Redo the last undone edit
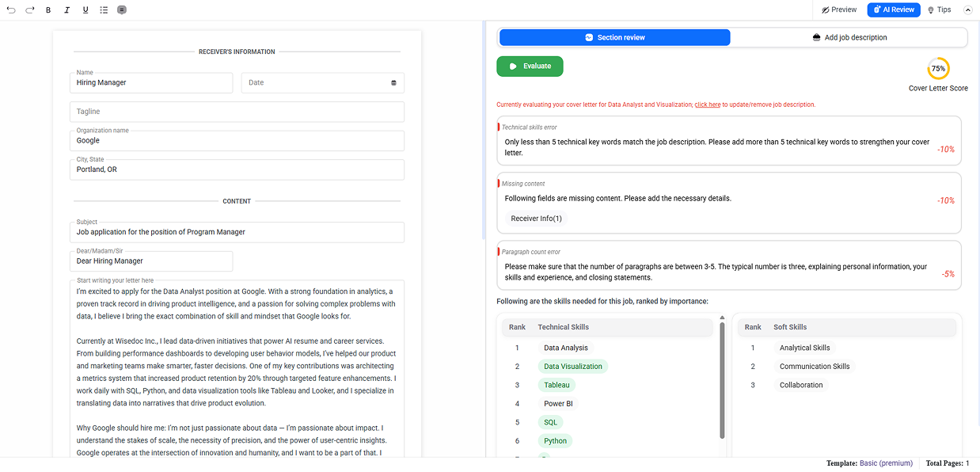 (30, 10)
